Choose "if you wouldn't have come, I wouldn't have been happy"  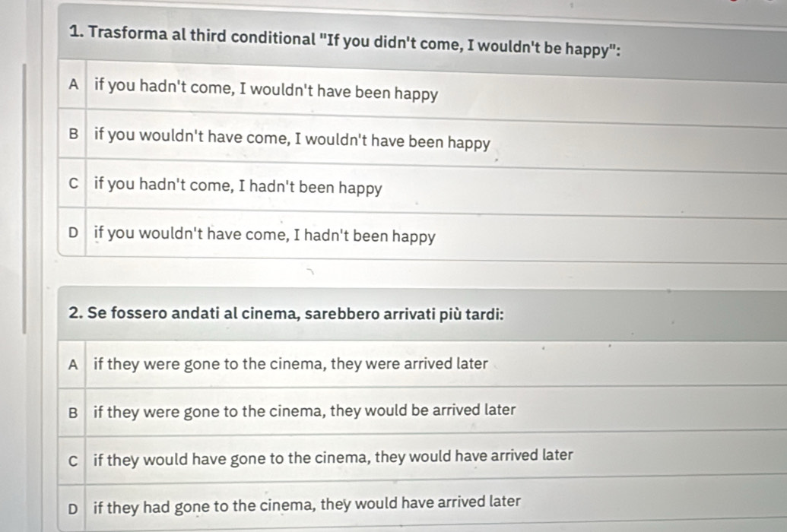pyautogui.click(x=292, y=139)
